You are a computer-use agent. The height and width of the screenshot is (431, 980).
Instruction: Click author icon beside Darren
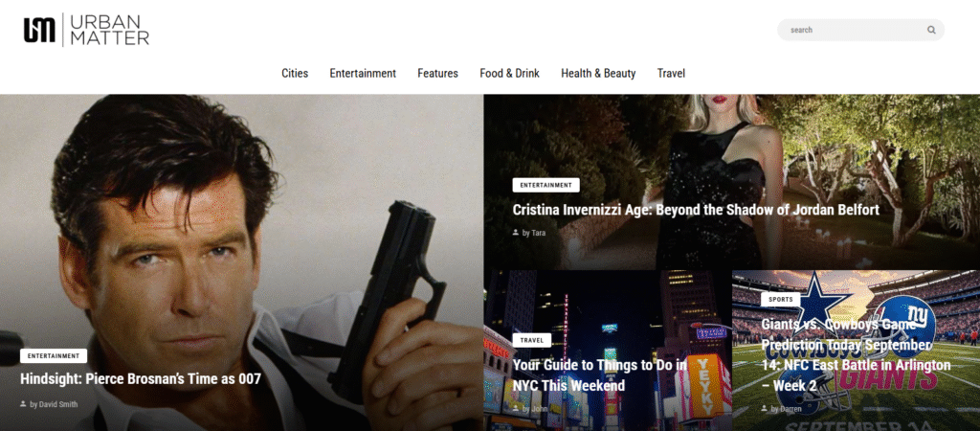(x=765, y=409)
